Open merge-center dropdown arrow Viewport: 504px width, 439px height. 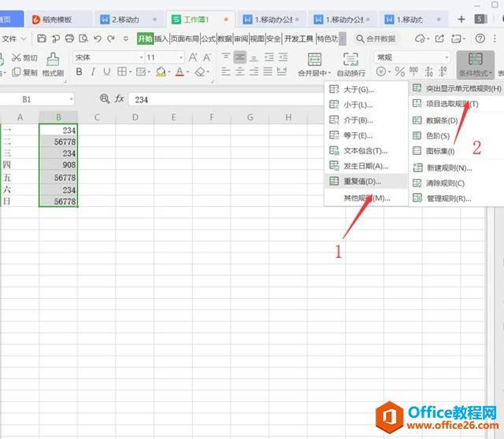[x=329, y=73]
